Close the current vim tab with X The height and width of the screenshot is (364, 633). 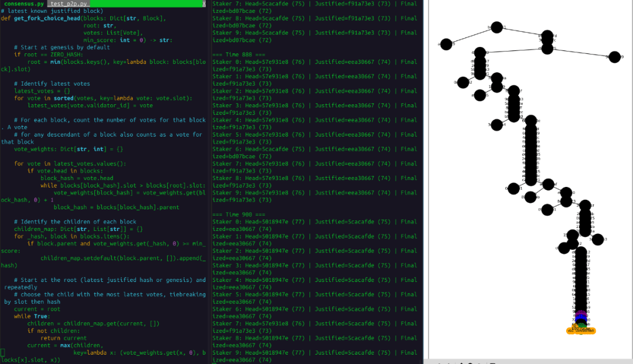coord(204,4)
